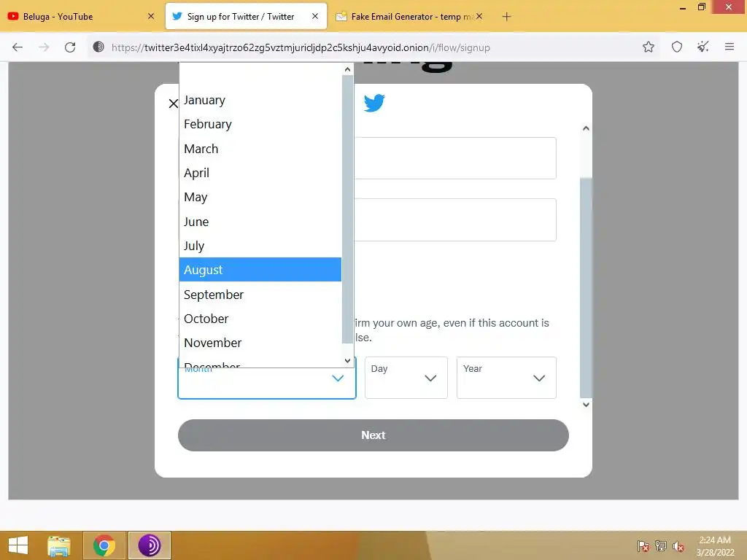Click the second signup input field
Screen dimensions: 747x560
click(455, 219)
